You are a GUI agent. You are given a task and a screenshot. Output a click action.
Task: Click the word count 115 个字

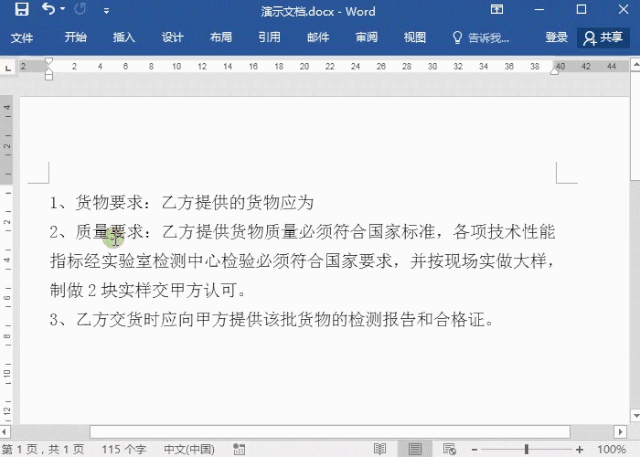(x=124, y=449)
